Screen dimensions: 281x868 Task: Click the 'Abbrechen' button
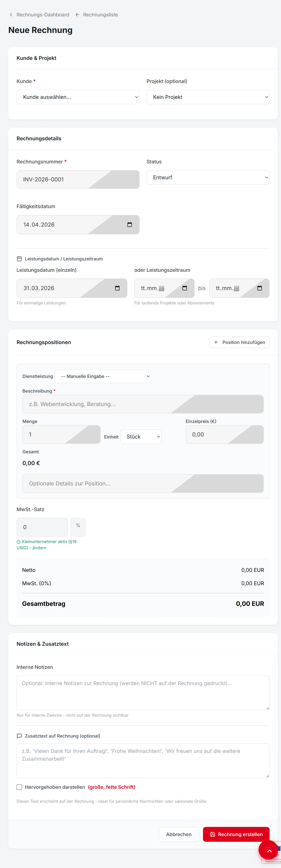(179, 834)
